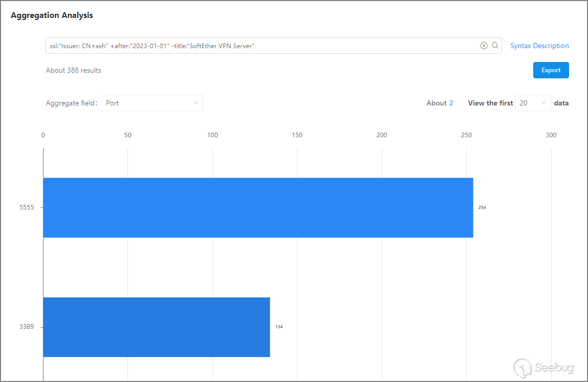Open the Syntax Description link
The height and width of the screenshot is (382, 588).
coord(539,46)
